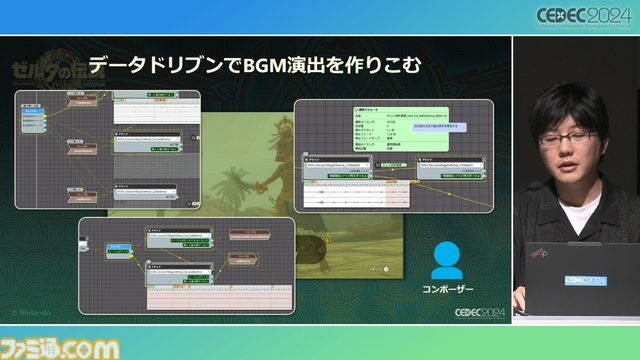The image size is (640, 360).
Task: Click the blue tooltip box beside the parameter panel
Action: point(440,127)
